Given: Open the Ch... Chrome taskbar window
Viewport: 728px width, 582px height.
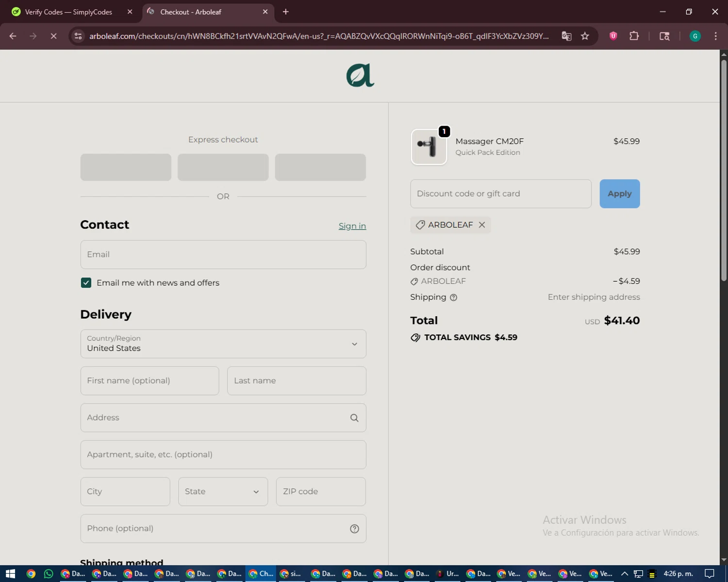Looking at the screenshot, I should [261, 574].
